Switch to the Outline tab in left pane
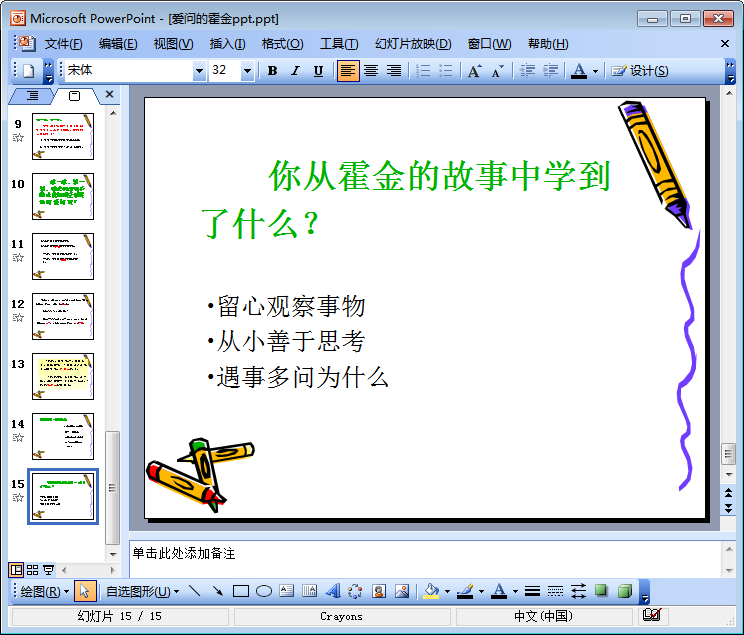The image size is (744, 635). 32,96
